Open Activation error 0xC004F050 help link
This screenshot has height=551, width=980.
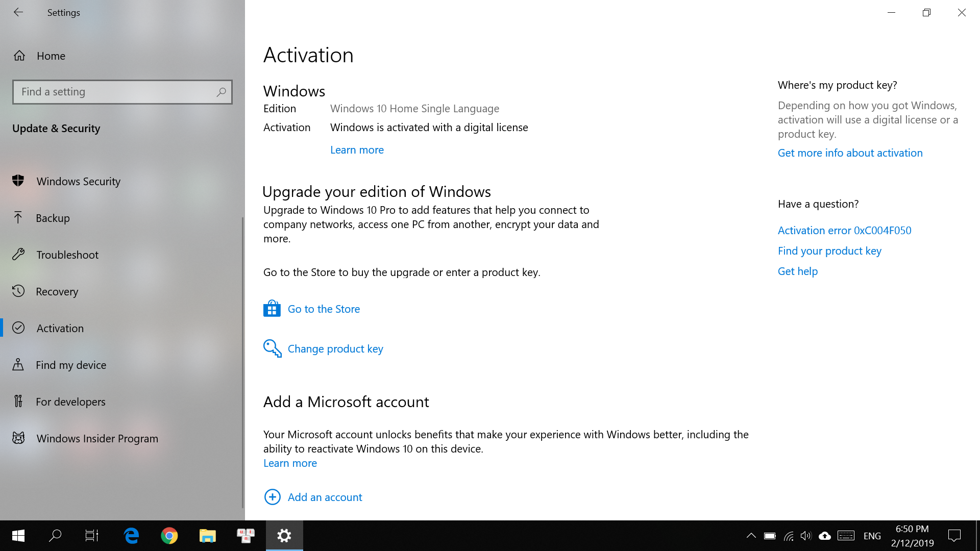pos(844,230)
